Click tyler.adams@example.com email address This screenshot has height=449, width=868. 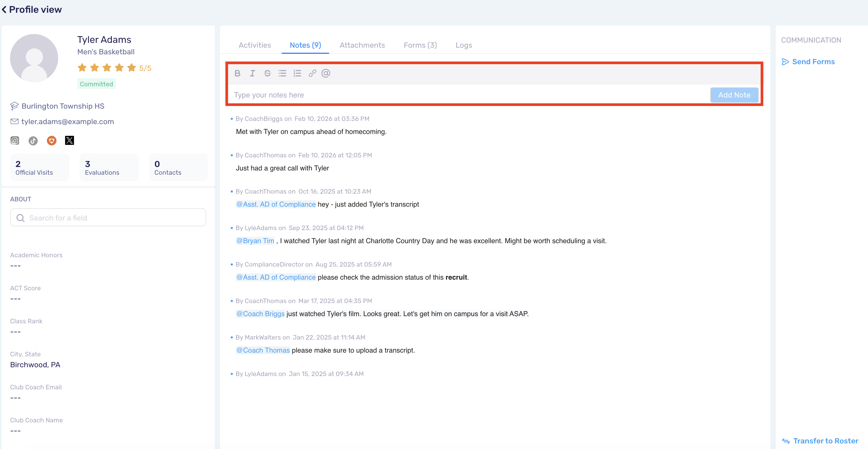[67, 122]
